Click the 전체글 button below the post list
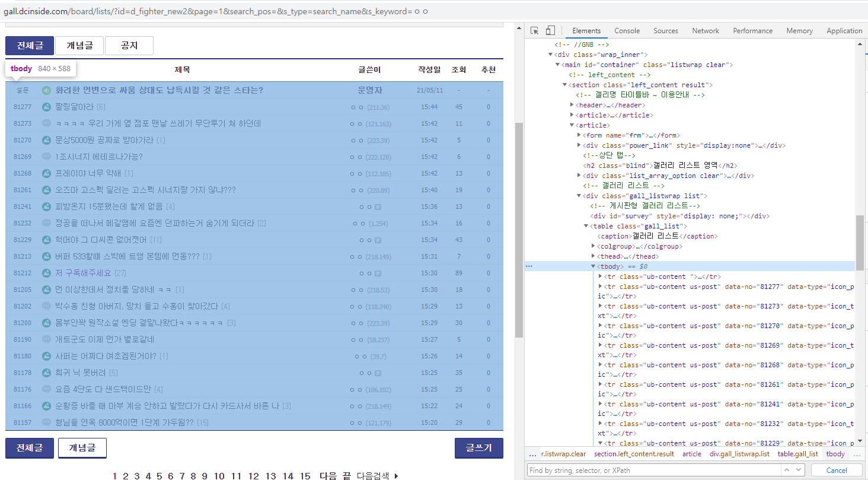Viewport: 868px width, 480px height. pyautogui.click(x=30, y=448)
